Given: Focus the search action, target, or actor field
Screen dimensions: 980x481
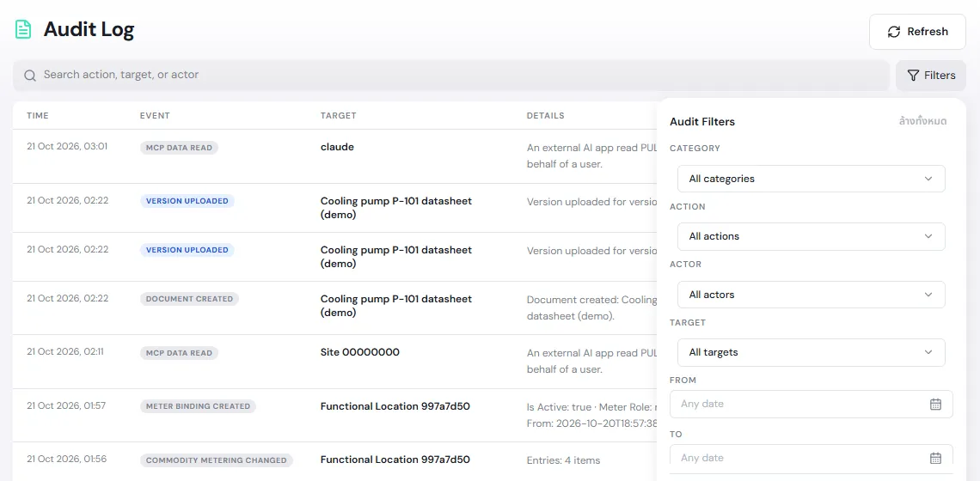Looking at the screenshot, I should point(451,75).
